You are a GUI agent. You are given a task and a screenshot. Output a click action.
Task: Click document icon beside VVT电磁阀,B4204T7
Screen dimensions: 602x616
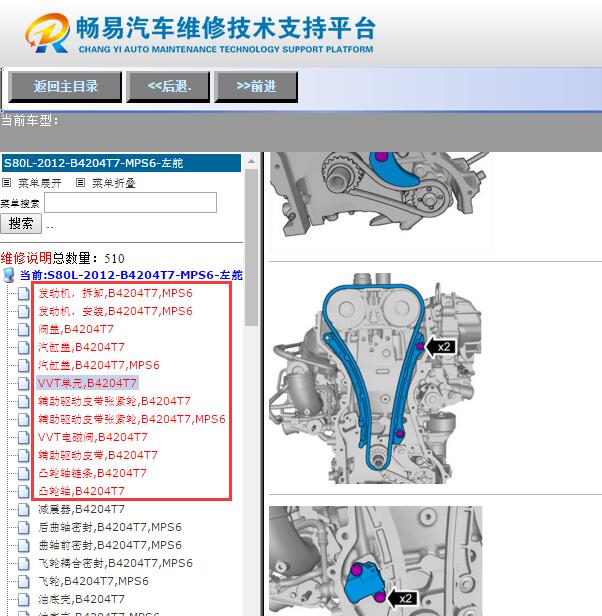click(x=24, y=438)
